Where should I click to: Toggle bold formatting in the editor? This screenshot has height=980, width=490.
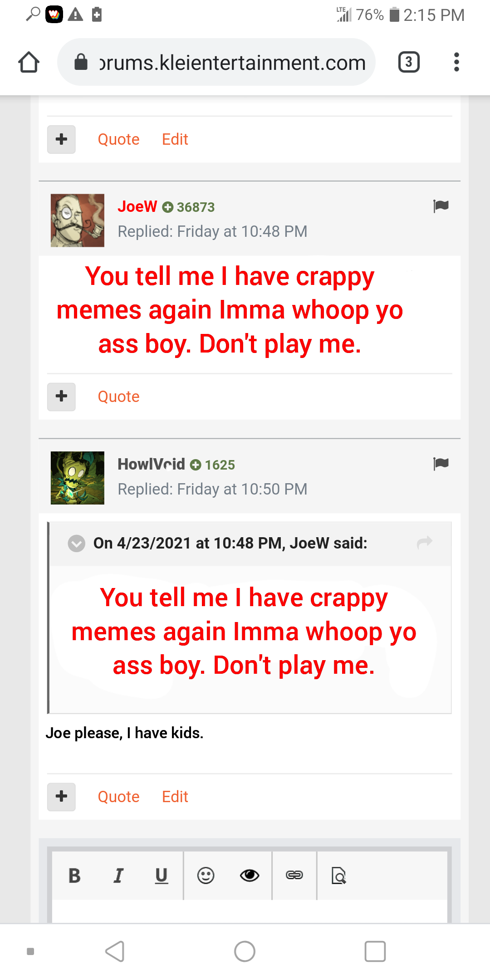pos(74,875)
